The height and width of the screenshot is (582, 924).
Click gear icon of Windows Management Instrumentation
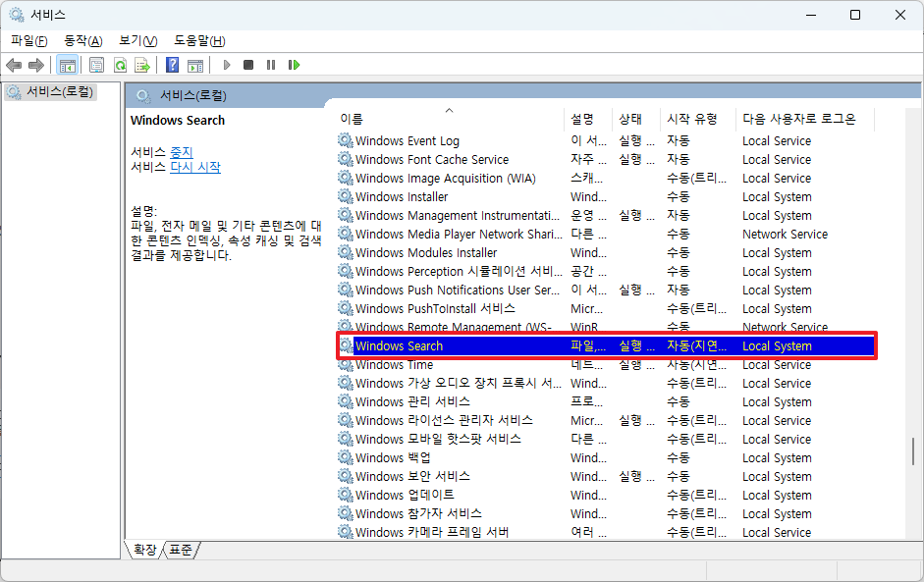[x=345, y=215]
